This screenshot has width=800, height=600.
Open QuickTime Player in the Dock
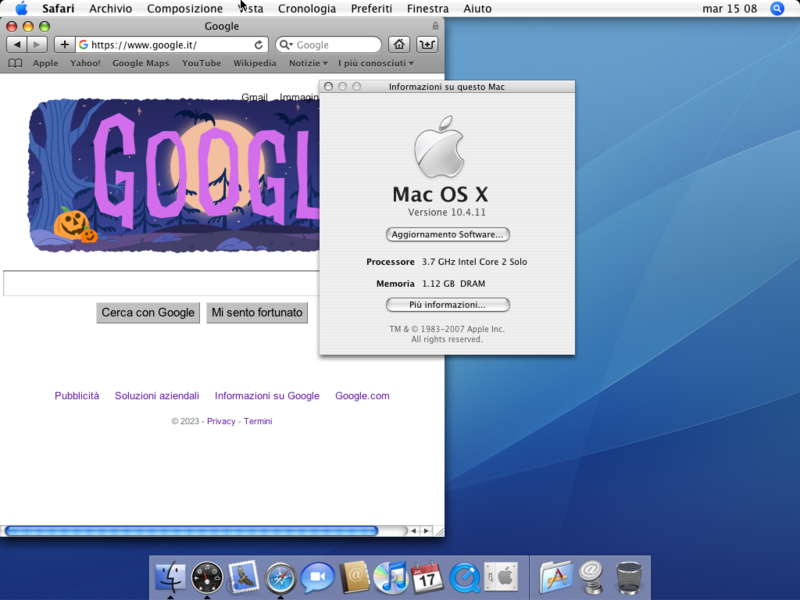click(x=464, y=577)
